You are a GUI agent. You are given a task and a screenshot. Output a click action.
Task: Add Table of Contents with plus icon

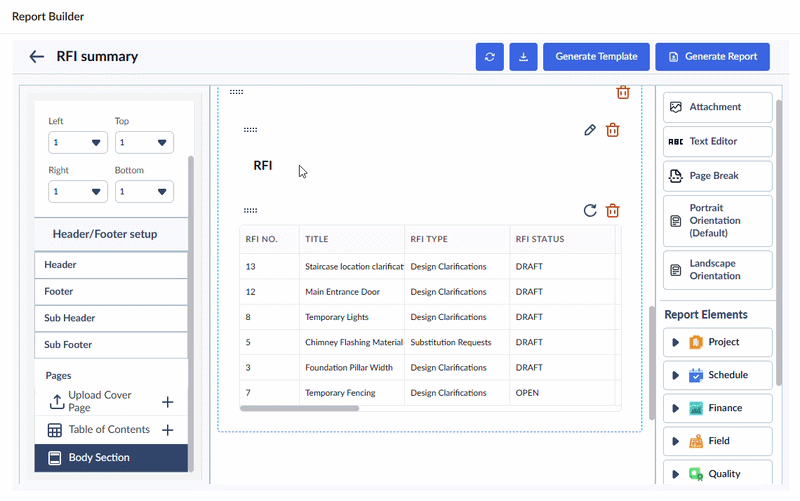click(x=167, y=430)
